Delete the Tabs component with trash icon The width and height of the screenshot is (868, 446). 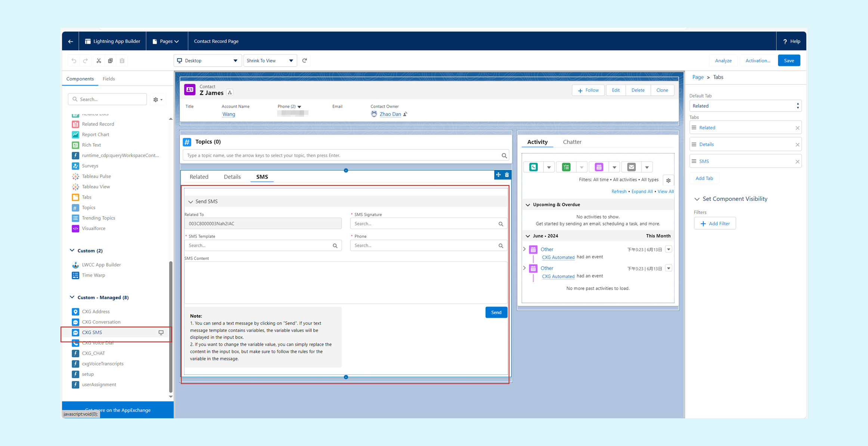click(507, 175)
